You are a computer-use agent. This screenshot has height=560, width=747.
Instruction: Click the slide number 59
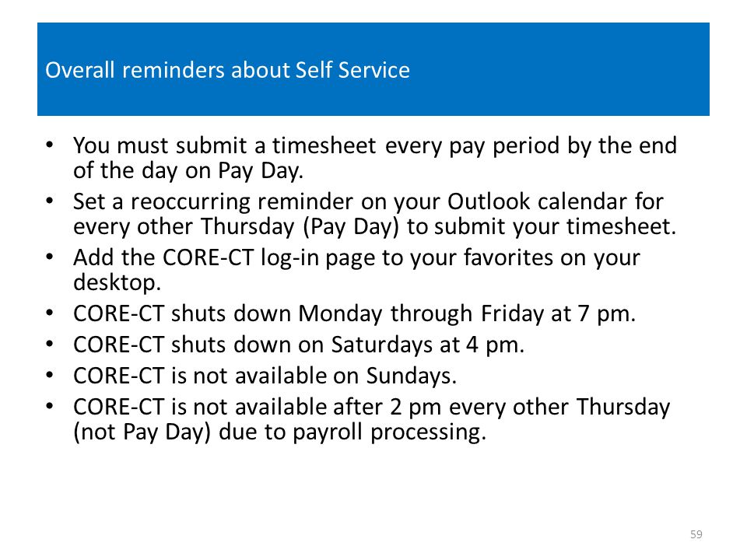coord(696,534)
